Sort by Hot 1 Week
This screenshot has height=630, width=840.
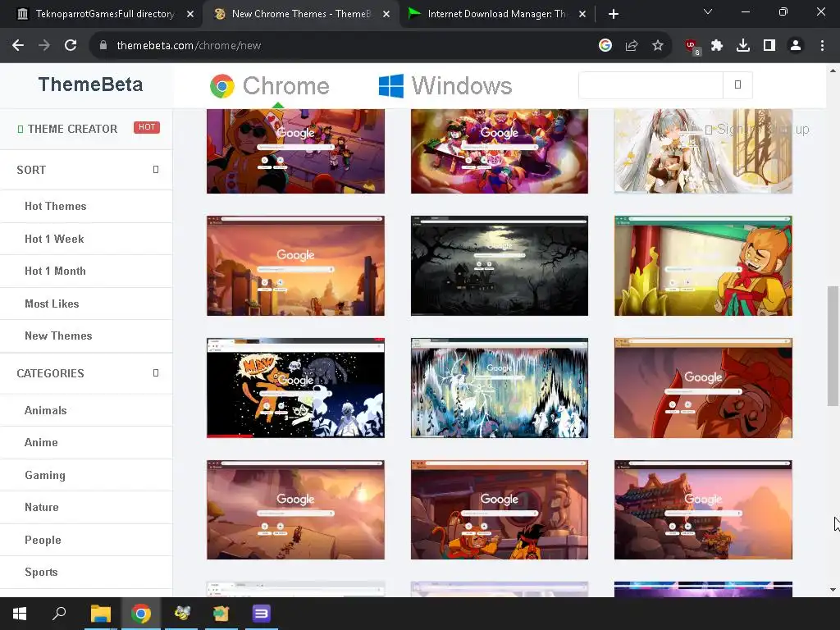pyautogui.click(x=54, y=239)
